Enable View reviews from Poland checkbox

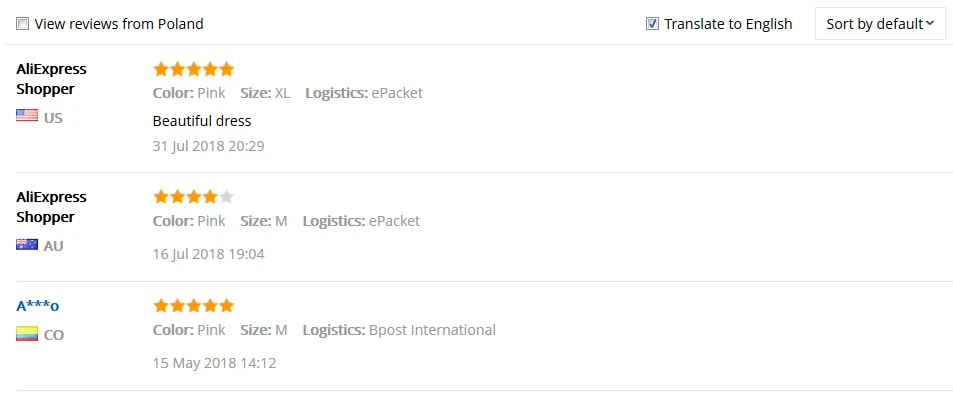pos(22,24)
